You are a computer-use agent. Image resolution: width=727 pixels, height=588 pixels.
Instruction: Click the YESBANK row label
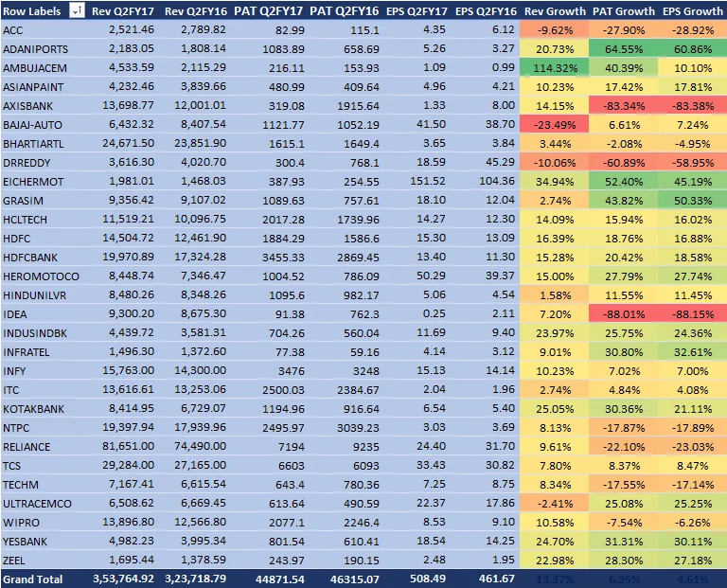click(25, 543)
